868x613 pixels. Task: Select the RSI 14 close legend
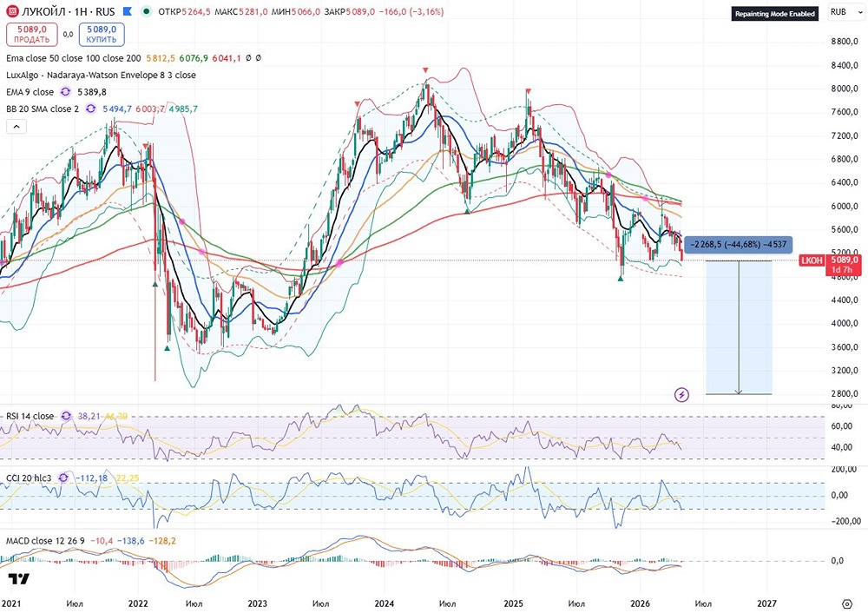tap(30, 416)
